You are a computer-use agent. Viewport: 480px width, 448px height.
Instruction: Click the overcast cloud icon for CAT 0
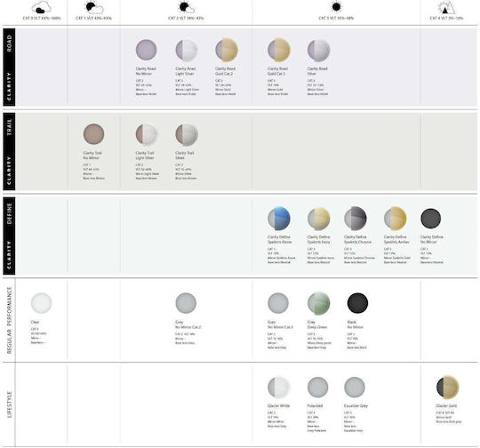41,7
